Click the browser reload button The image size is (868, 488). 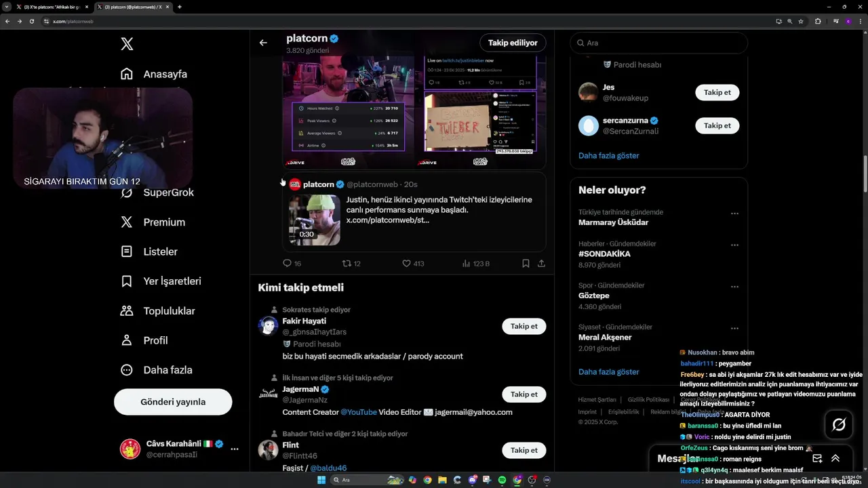point(31,21)
